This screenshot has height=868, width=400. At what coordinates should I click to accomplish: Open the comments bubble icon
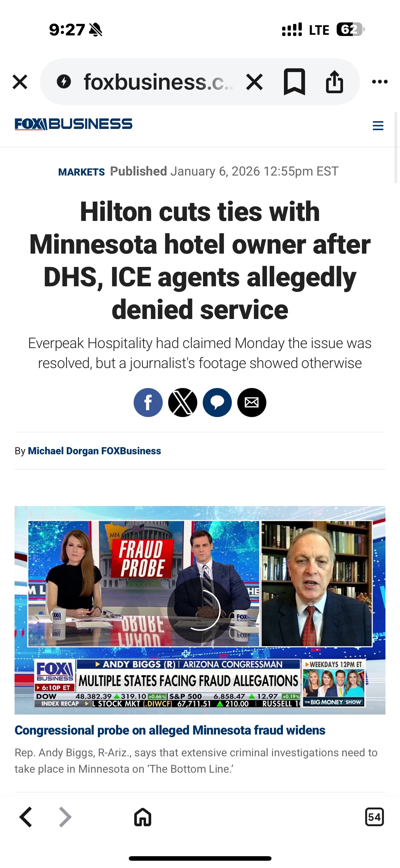pyautogui.click(x=217, y=402)
